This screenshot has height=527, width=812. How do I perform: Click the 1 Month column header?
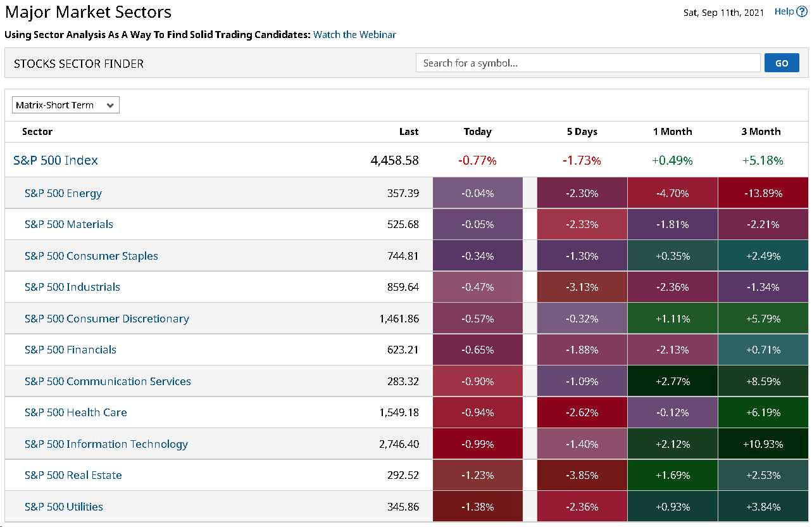point(673,132)
